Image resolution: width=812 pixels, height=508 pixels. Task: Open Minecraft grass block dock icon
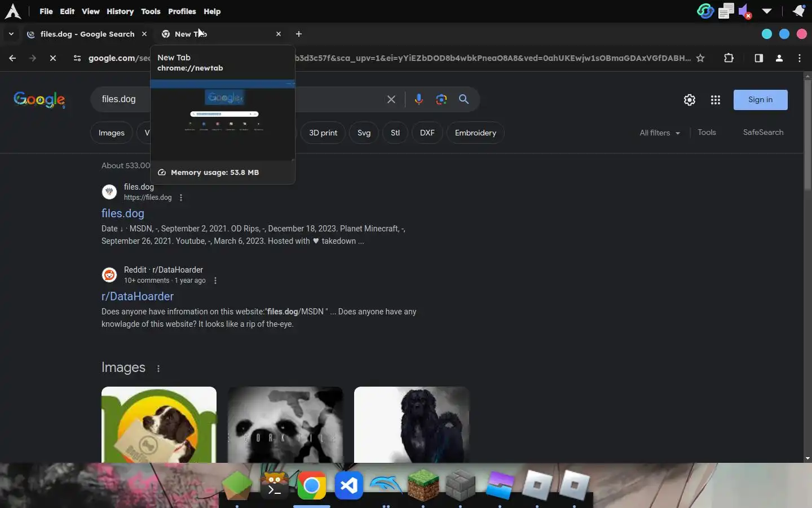423,485
